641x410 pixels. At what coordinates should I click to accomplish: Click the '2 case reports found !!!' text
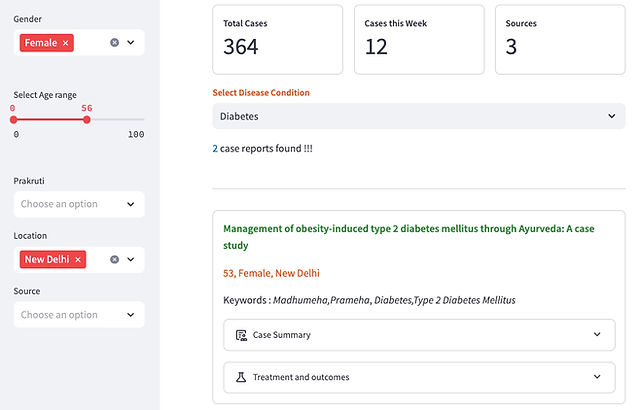pyautogui.click(x=262, y=148)
